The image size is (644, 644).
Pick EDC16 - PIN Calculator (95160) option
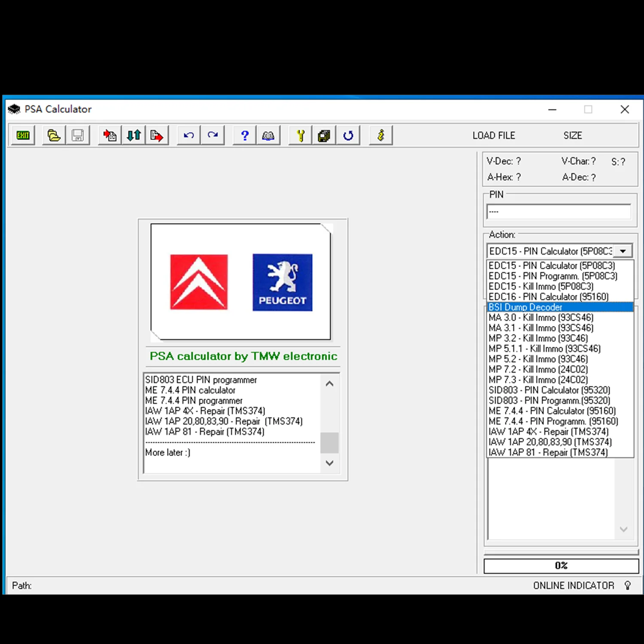point(560,297)
